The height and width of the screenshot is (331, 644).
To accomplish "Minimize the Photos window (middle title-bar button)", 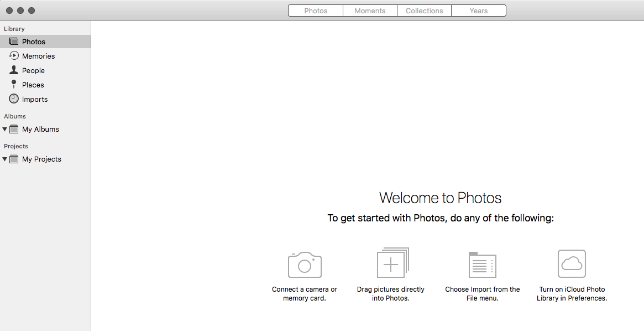I will click(20, 11).
